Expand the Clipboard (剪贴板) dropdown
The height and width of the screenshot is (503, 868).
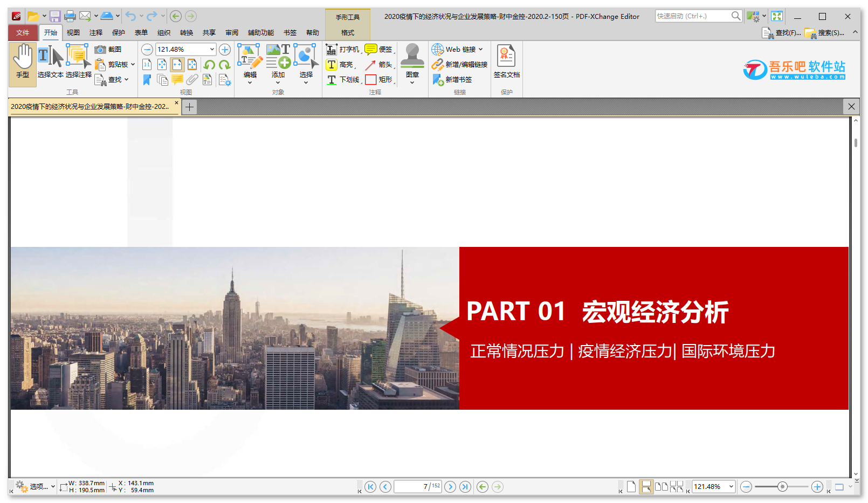coord(133,65)
